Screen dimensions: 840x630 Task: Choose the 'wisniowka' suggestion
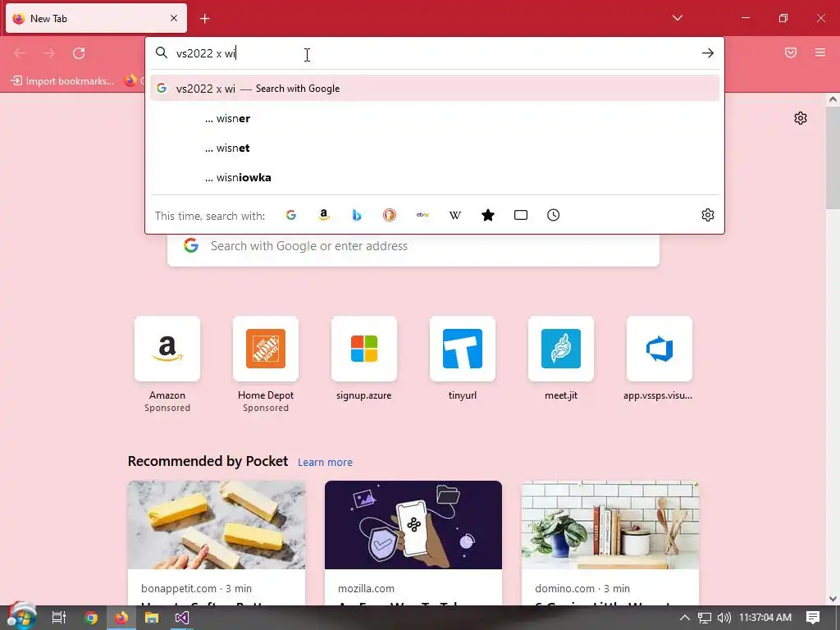coord(435,177)
